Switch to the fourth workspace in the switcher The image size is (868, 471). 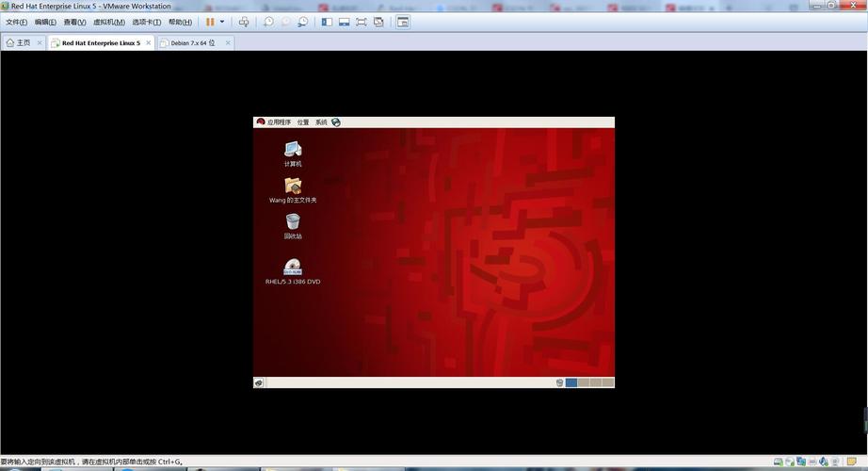pyautogui.click(x=608, y=382)
